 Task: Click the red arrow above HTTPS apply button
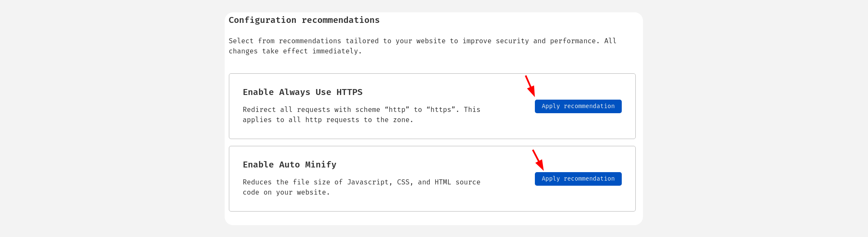[x=530, y=86]
